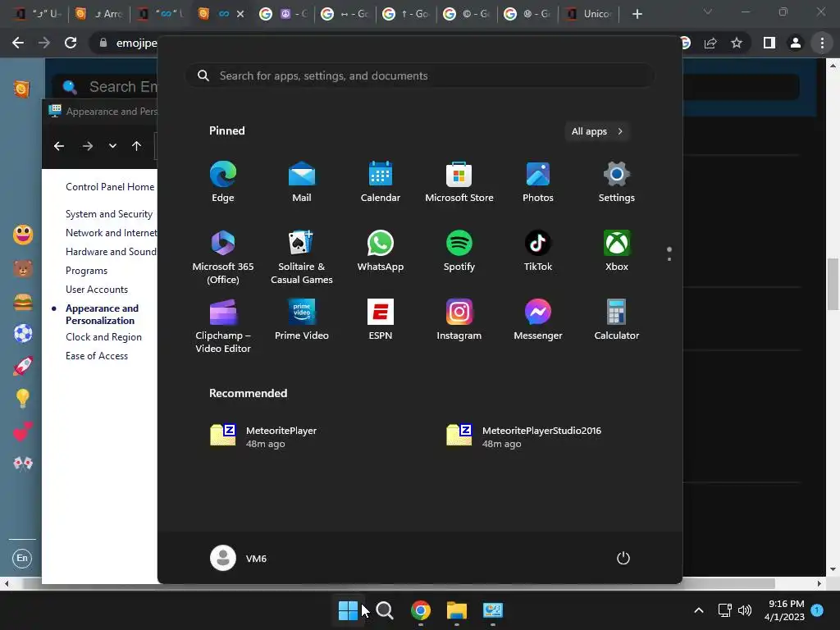Image resolution: width=840 pixels, height=630 pixels.
Task: Click Control Panel back arrow
Action: (x=59, y=146)
